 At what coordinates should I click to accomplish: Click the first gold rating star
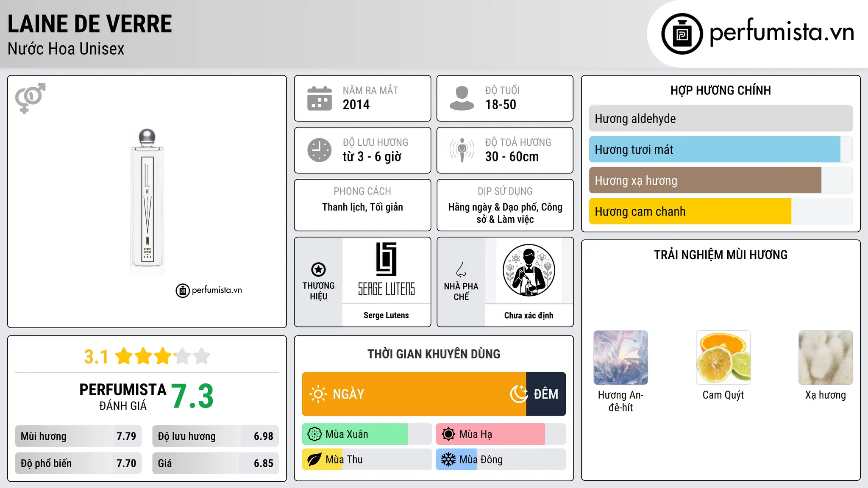pos(124,356)
